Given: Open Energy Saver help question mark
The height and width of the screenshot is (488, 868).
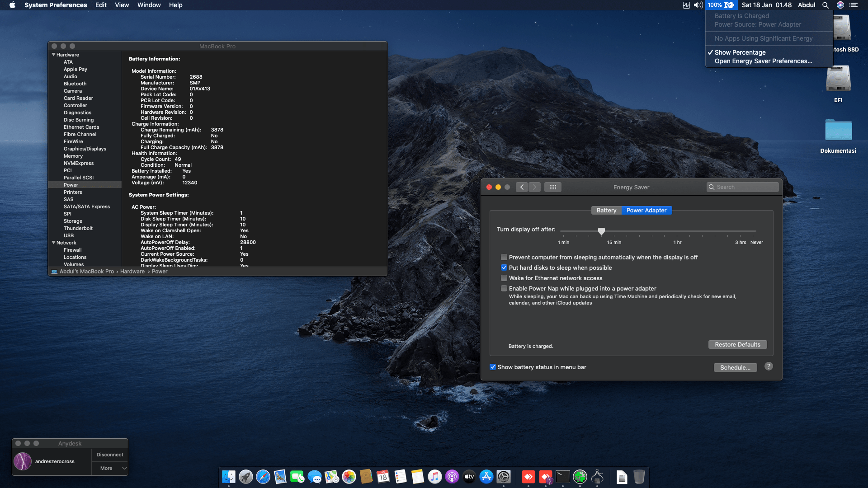Looking at the screenshot, I should (769, 366).
